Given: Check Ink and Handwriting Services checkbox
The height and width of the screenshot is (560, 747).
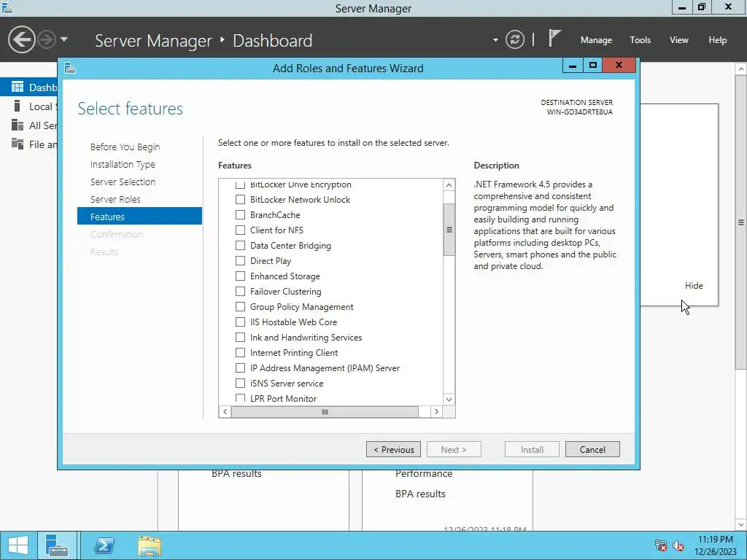Looking at the screenshot, I should [x=241, y=337].
